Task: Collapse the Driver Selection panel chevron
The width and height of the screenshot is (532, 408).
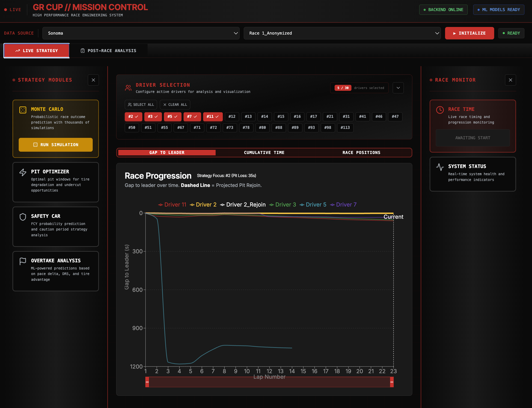Action: point(398,88)
